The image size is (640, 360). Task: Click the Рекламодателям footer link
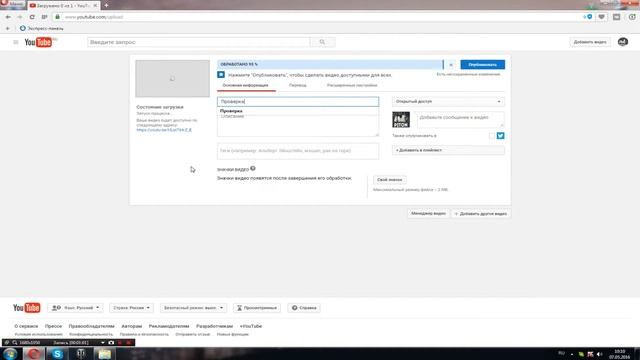pos(169,326)
